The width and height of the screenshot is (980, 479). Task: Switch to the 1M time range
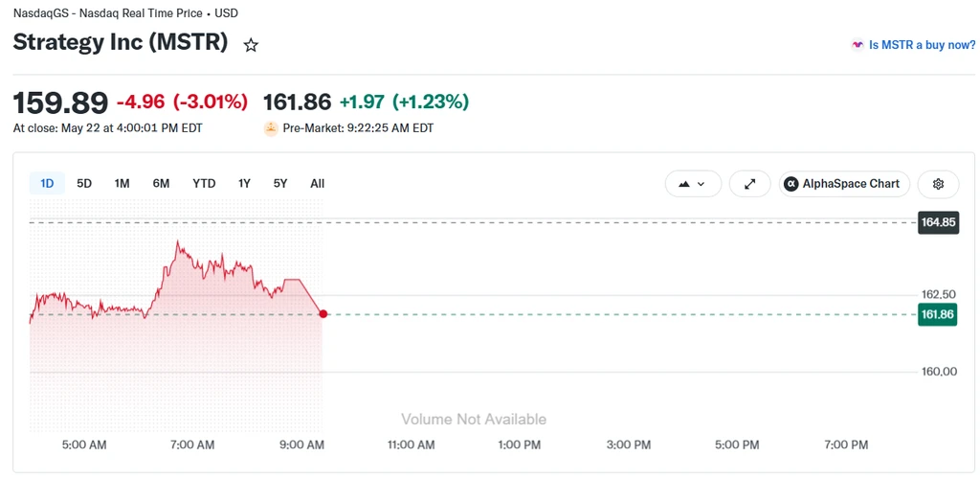(x=122, y=184)
